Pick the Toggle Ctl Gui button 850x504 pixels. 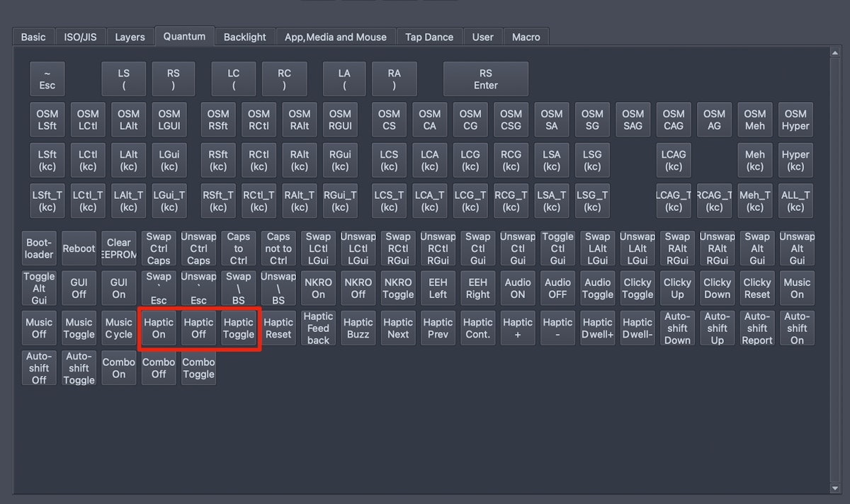[x=558, y=248]
